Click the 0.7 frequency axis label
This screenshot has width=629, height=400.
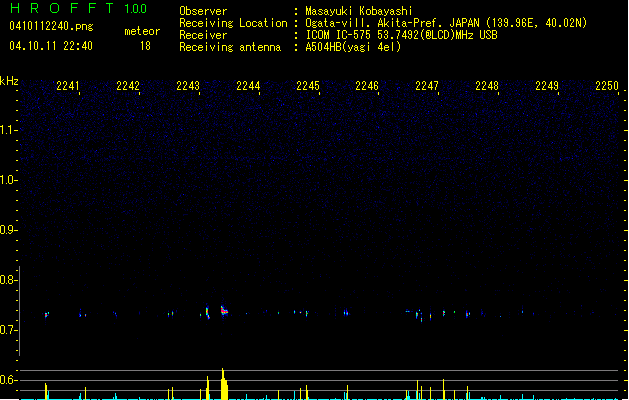[x=8, y=330]
